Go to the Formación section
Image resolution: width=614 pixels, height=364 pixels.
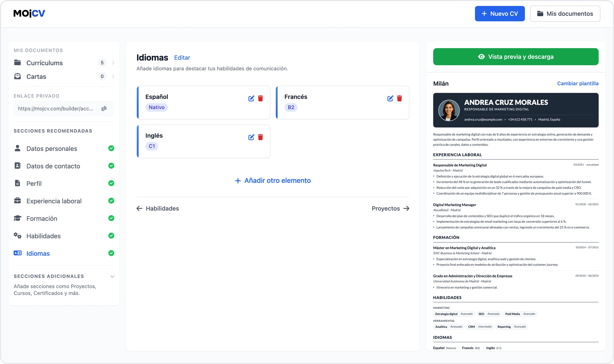tap(64, 218)
